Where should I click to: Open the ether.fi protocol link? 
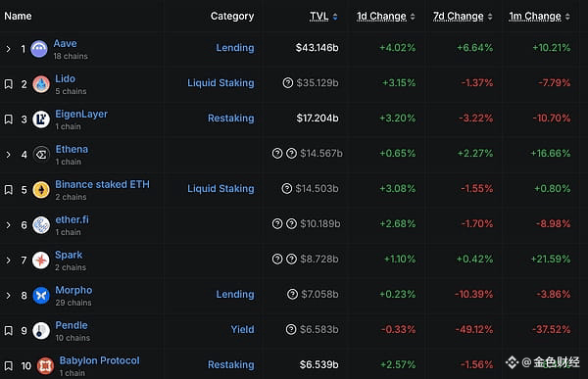tap(72, 219)
